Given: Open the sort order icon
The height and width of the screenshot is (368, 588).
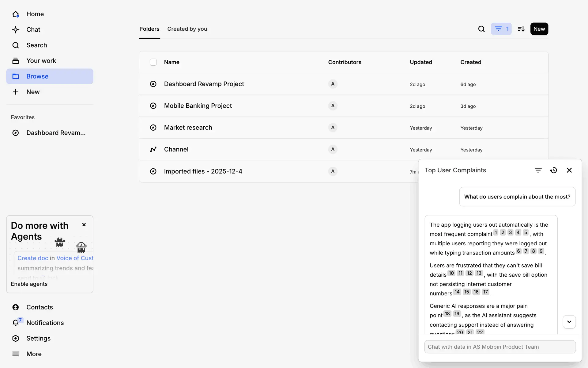Looking at the screenshot, I should [521, 29].
